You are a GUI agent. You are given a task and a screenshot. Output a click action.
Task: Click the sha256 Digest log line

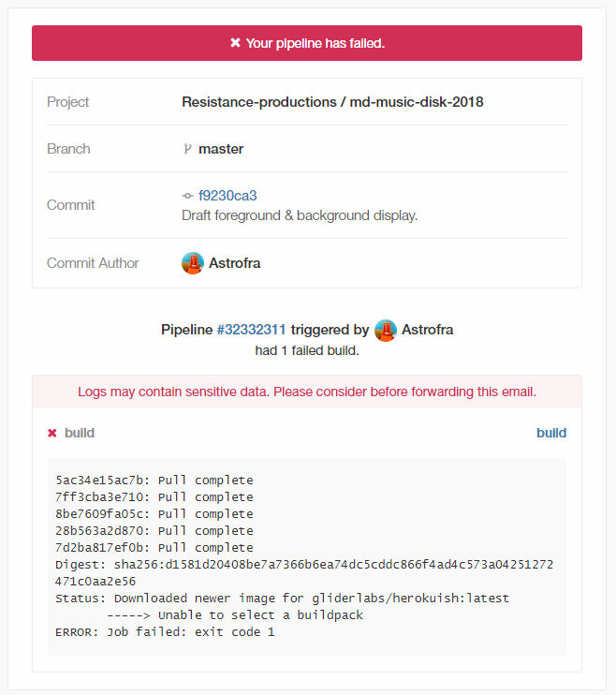[304, 573]
